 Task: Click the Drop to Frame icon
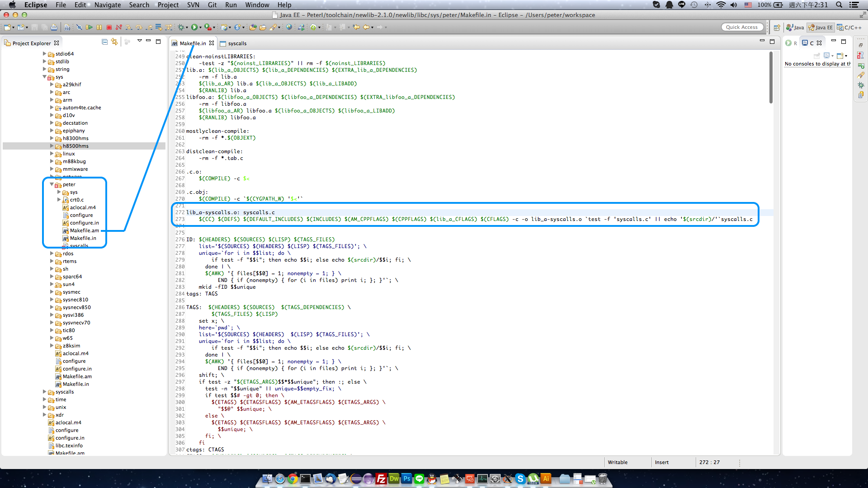(x=159, y=28)
